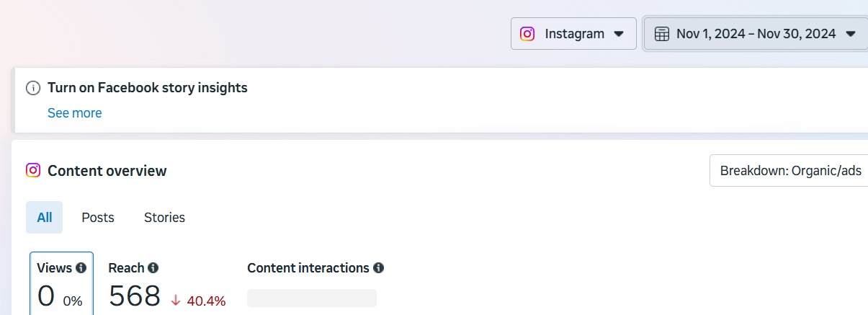Select the Reach 568 metric value
868x315 pixels.
pos(135,296)
